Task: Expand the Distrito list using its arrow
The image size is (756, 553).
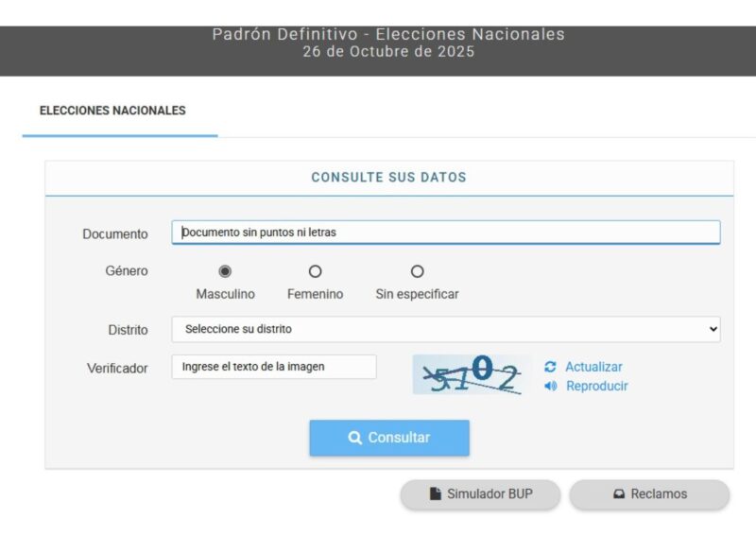Action: [x=712, y=329]
